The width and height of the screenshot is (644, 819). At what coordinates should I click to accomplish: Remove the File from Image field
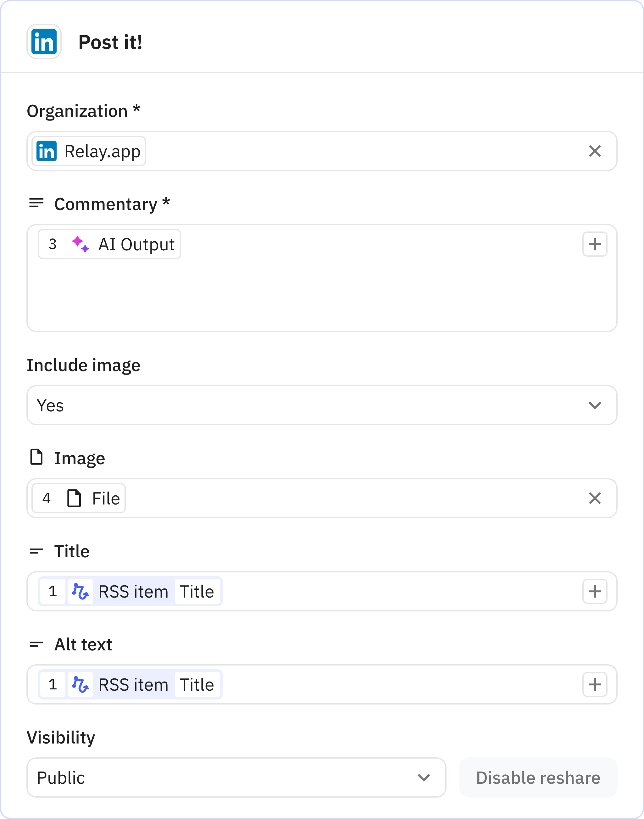pos(595,498)
